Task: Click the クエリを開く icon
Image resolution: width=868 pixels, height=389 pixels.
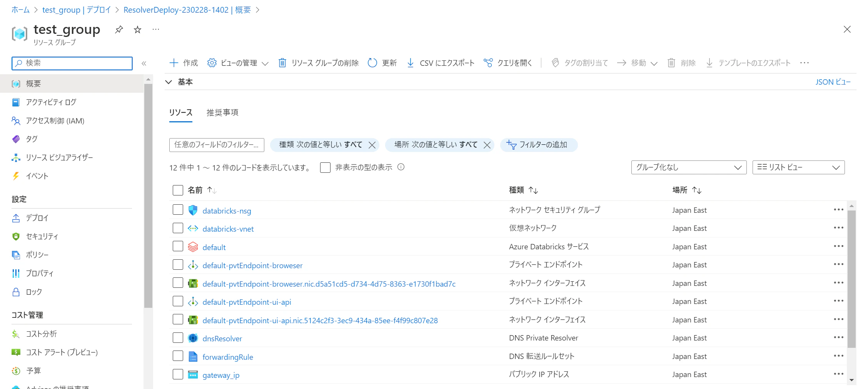Action: coord(488,63)
